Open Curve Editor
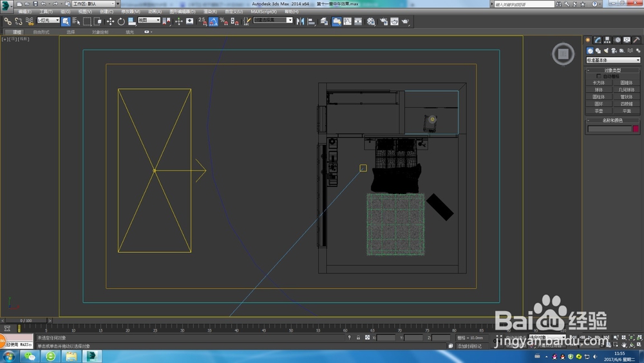Viewport: 644px width, 363px height. (x=348, y=21)
